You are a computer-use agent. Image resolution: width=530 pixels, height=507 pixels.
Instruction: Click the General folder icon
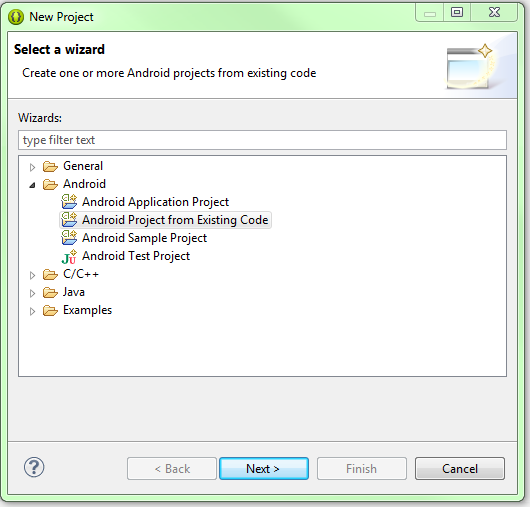click(50, 166)
